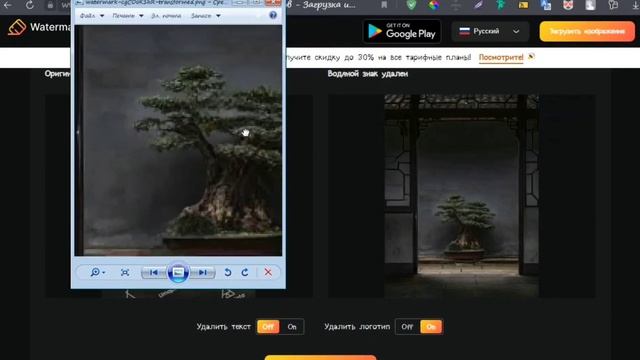The width and height of the screenshot is (640, 360).
Task: Reload the page with browser refresh icon
Action: [x=29, y=5]
